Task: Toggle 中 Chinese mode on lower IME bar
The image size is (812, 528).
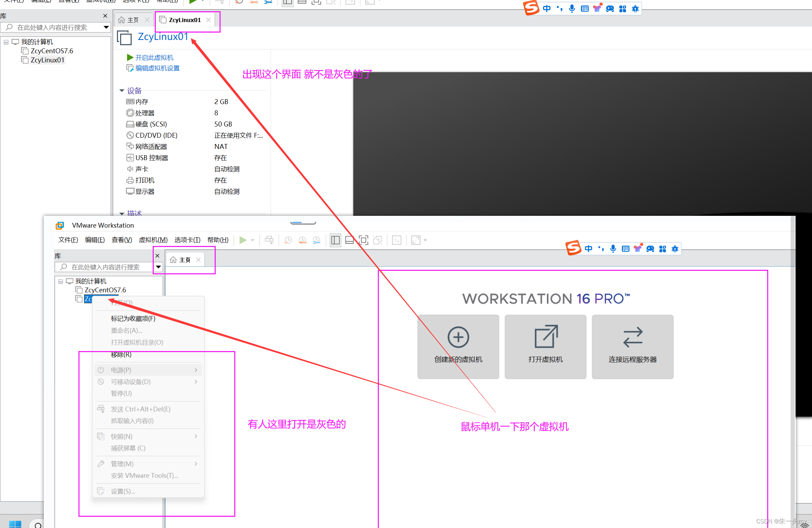Action: click(589, 249)
